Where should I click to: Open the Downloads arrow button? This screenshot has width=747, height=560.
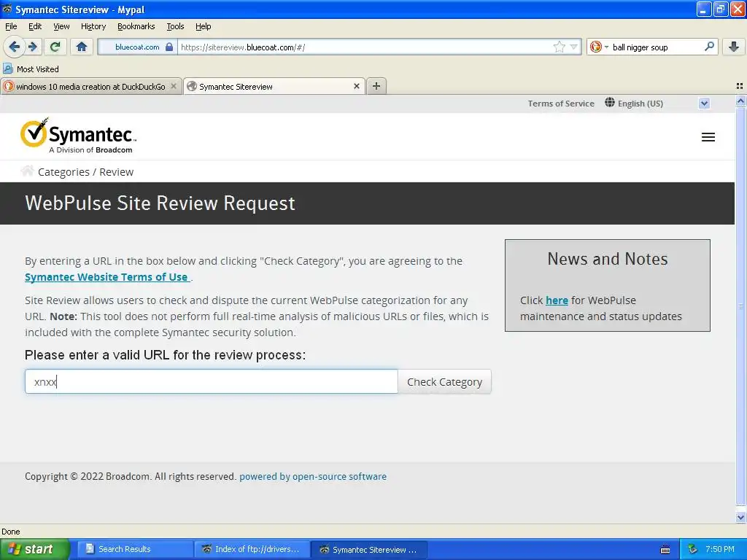pyautogui.click(x=734, y=47)
